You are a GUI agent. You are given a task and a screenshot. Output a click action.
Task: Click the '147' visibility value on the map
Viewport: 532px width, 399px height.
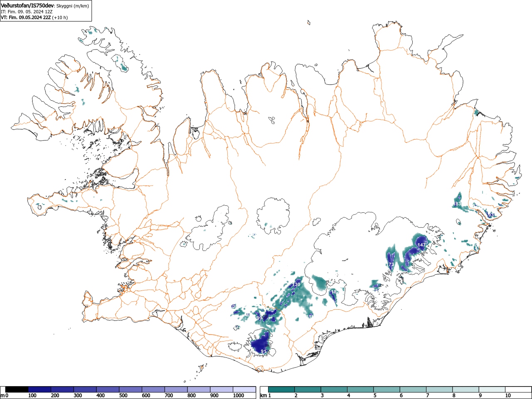pyautogui.click(x=421, y=245)
